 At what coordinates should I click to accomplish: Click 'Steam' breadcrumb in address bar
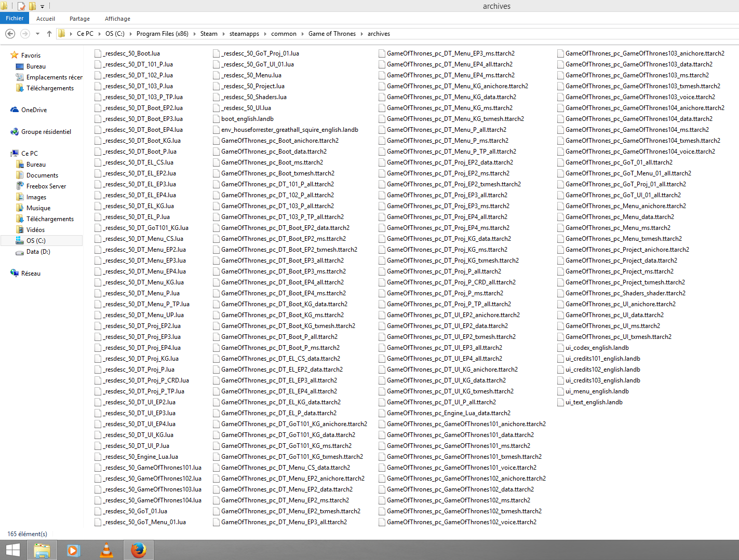tap(209, 34)
